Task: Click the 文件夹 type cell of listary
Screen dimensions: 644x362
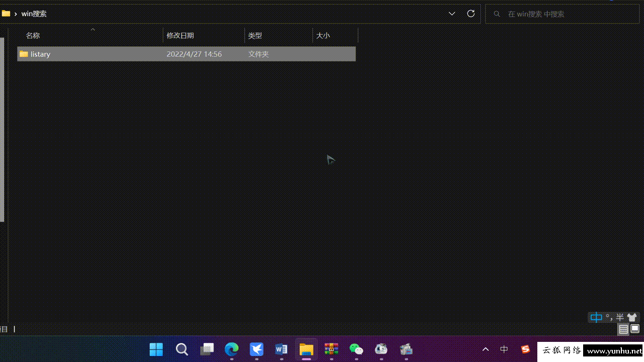Action: coord(259,54)
